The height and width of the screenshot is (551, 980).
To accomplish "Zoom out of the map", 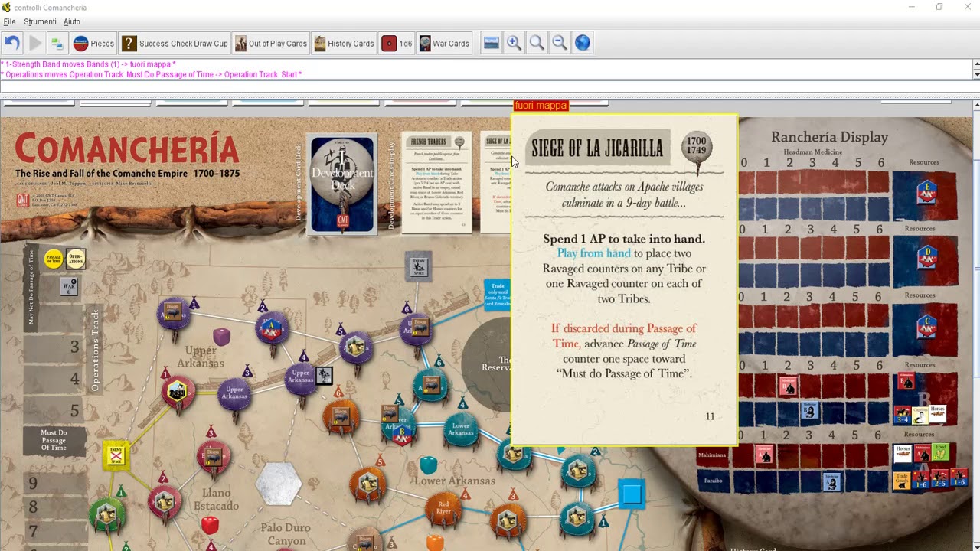I will coord(560,44).
